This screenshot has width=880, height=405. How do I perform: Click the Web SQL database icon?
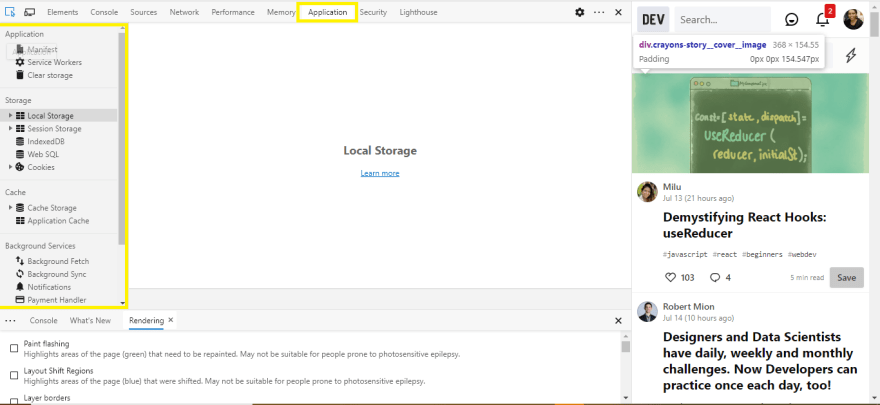coord(20,154)
